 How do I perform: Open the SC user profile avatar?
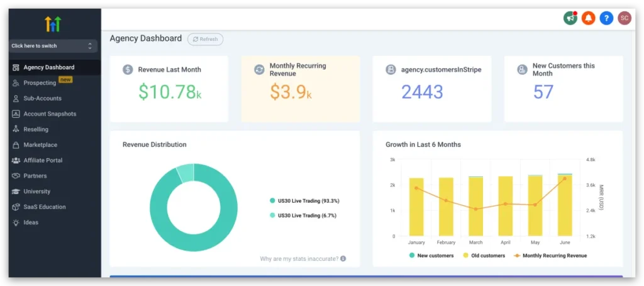tap(625, 18)
